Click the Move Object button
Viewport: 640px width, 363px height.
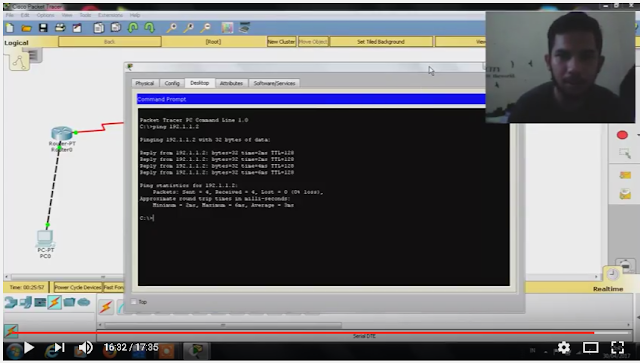[313, 42]
